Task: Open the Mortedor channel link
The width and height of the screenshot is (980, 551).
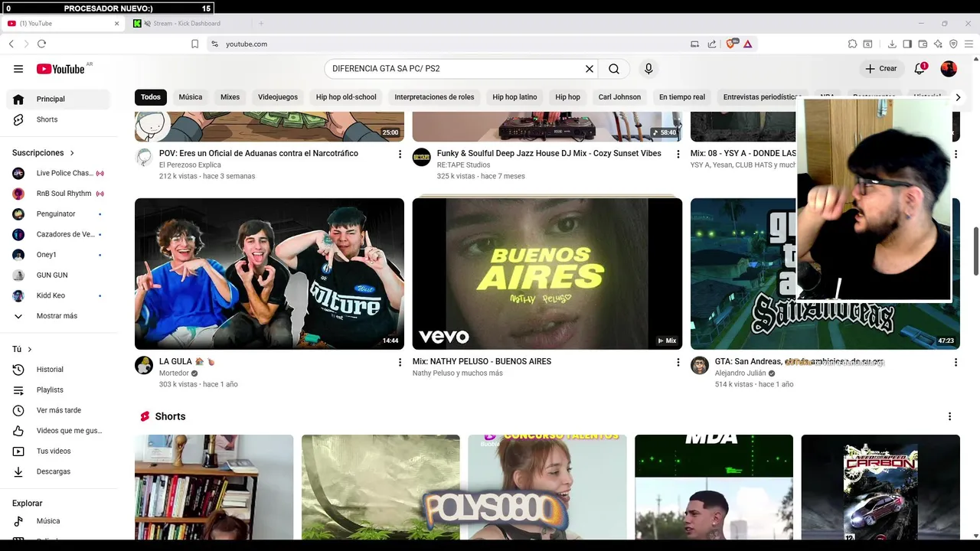Action: [174, 373]
